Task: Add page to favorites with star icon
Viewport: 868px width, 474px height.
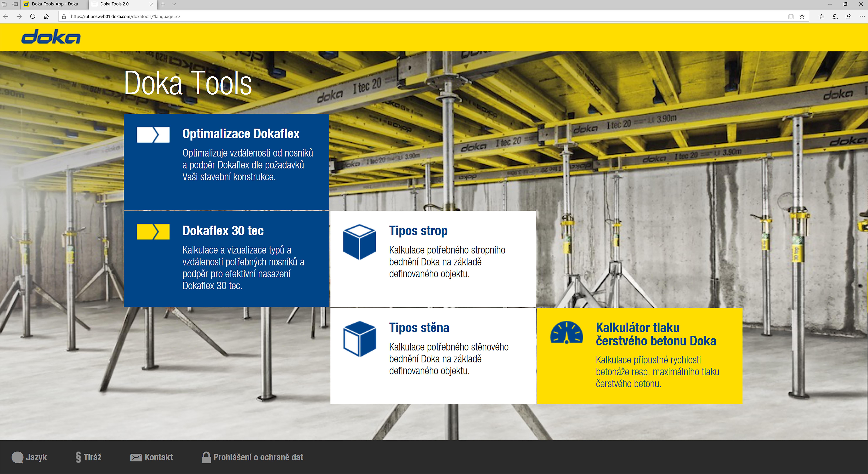Action: coord(802,16)
